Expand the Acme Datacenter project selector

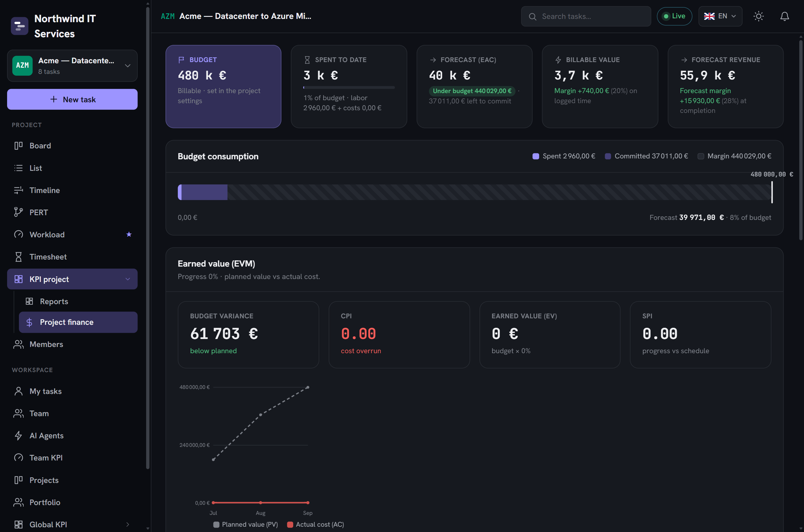coord(72,66)
